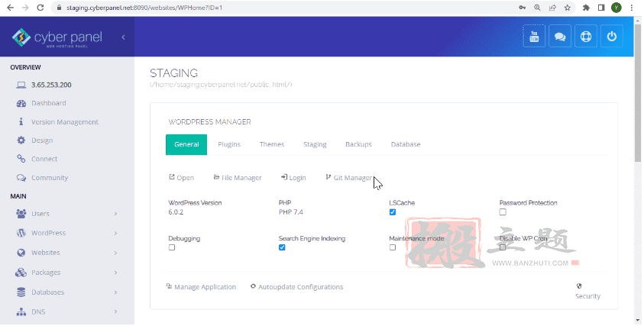Screen dimensions: 644x326
Task: Click the laptop icon beside server IP
Action: [x=21, y=85]
